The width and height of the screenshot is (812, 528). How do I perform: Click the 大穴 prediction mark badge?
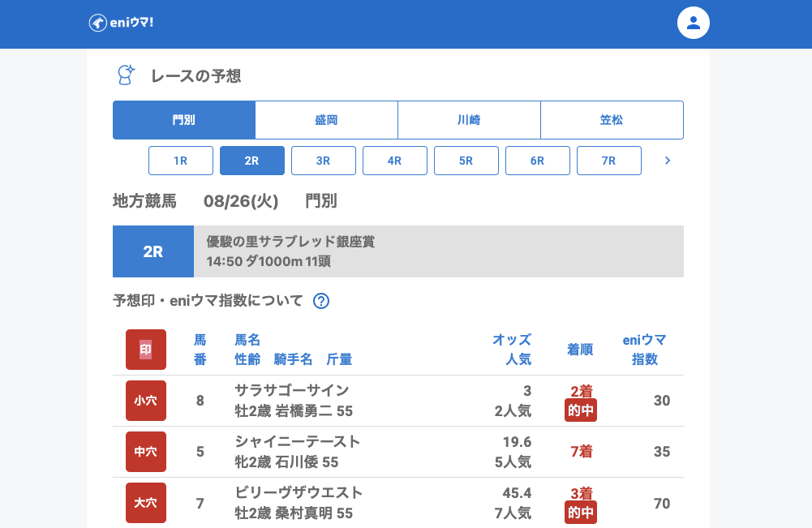click(x=146, y=503)
